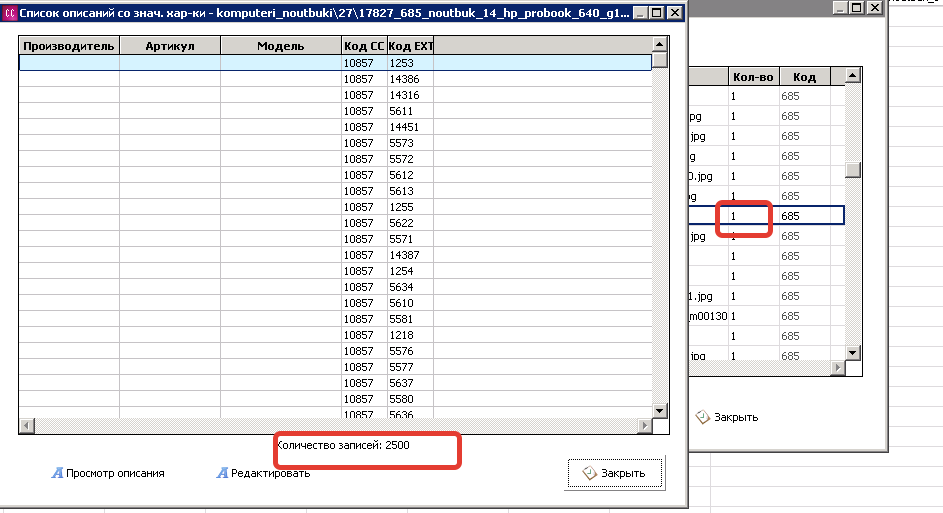The height and width of the screenshot is (513, 943).
Task: Click the Количество записей: 2500 label
Action: (343, 445)
